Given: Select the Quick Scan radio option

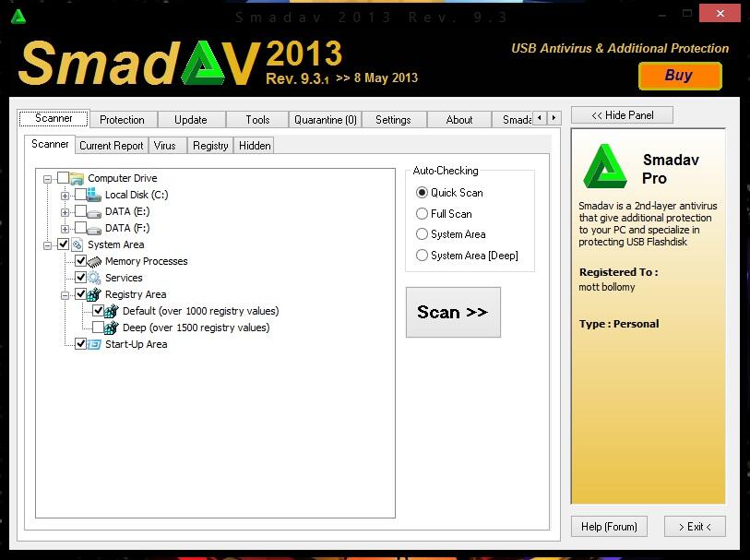Looking at the screenshot, I should pos(422,192).
